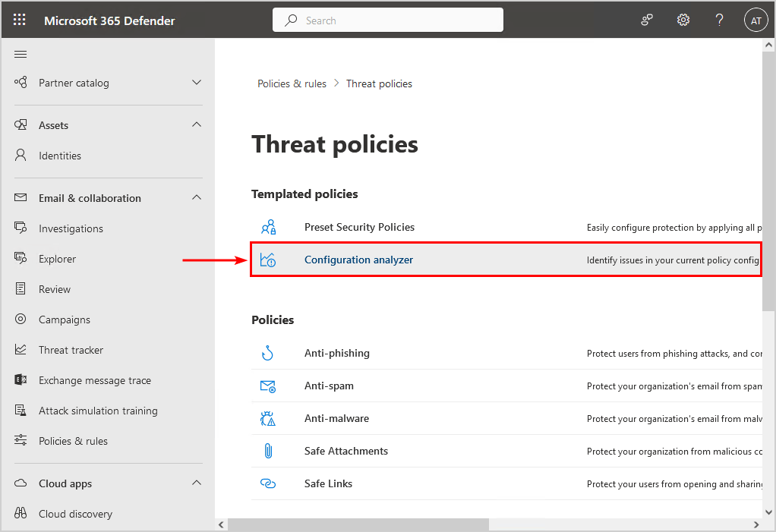Collapse the Cloud apps section
Screen dimensions: 776x532
(x=197, y=483)
